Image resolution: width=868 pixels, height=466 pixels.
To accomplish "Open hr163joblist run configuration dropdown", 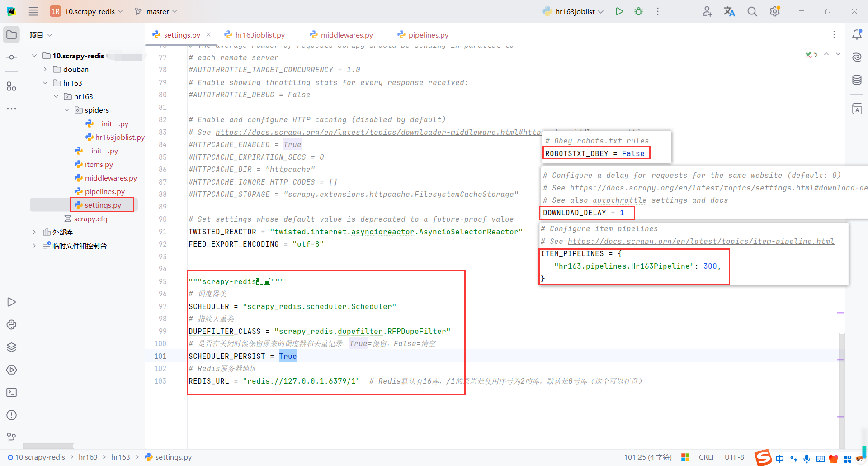I will point(574,11).
